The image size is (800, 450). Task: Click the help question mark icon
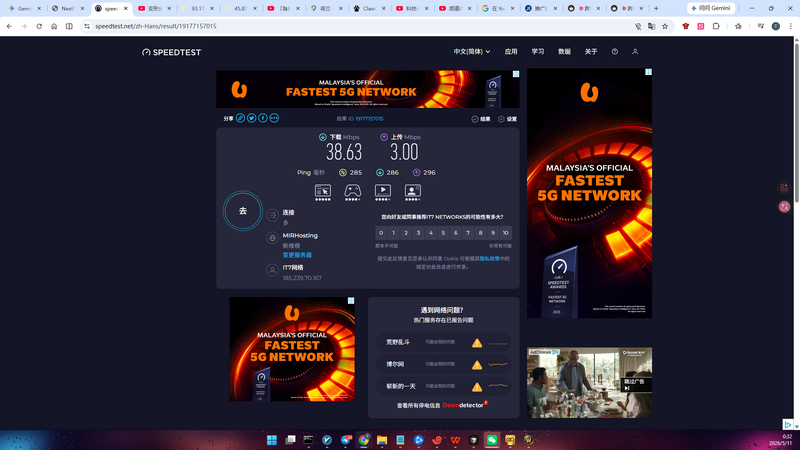[x=615, y=52]
